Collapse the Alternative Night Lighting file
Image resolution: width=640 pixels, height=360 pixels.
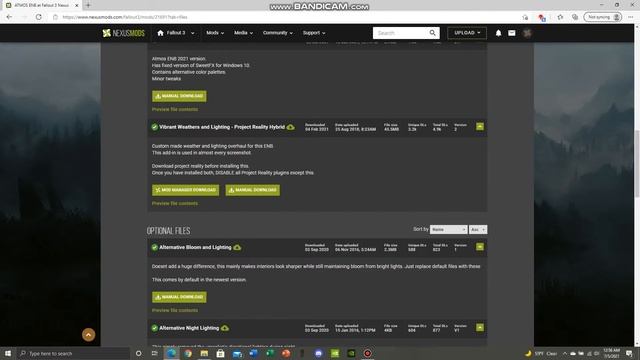coord(480,328)
